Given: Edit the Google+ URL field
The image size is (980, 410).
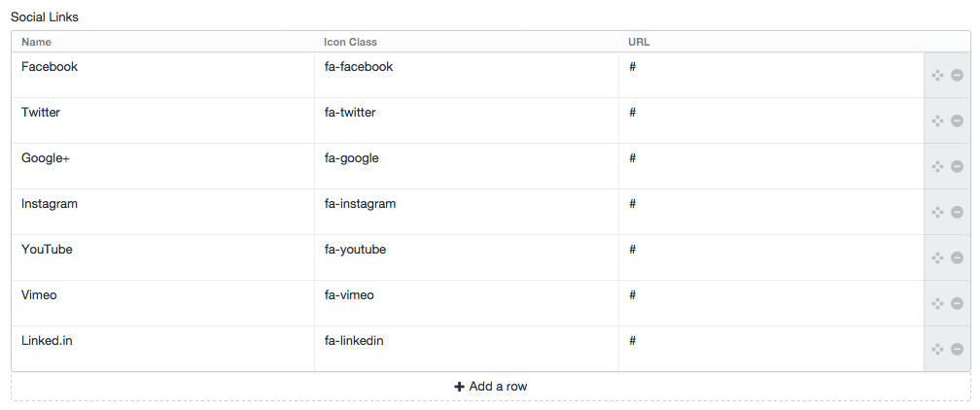Looking at the screenshot, I should tap(771, 166).
